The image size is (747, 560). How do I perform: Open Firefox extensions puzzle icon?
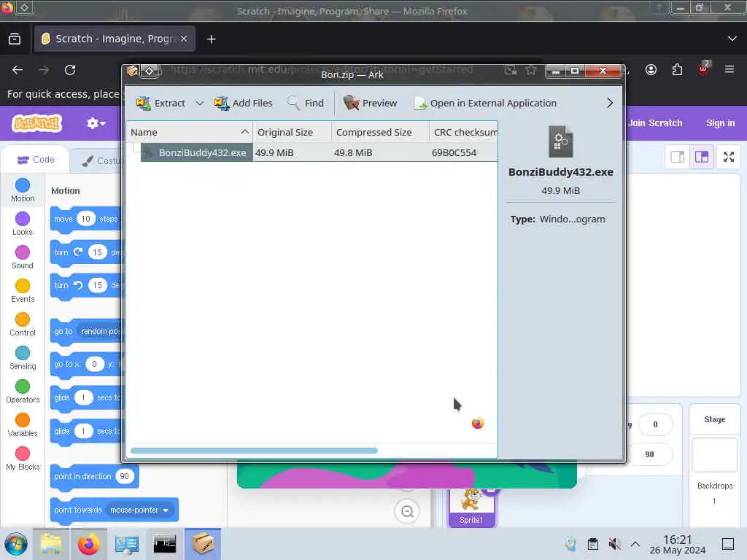point(678,70)
